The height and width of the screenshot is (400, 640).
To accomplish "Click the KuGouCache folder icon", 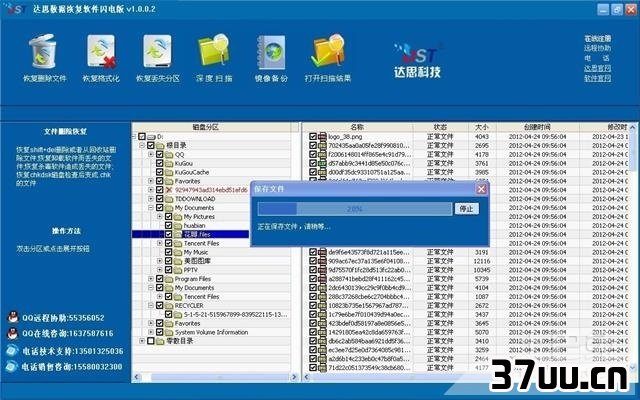I will tap(169, 172).
